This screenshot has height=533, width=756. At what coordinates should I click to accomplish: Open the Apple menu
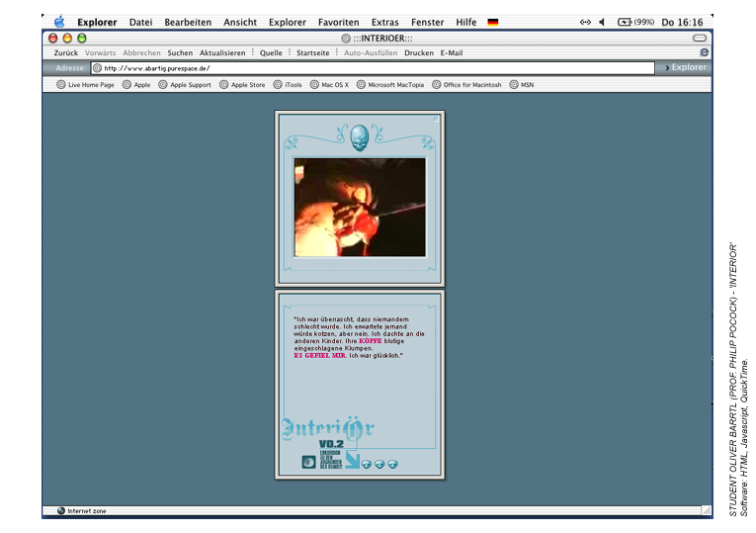pos(59,22)
